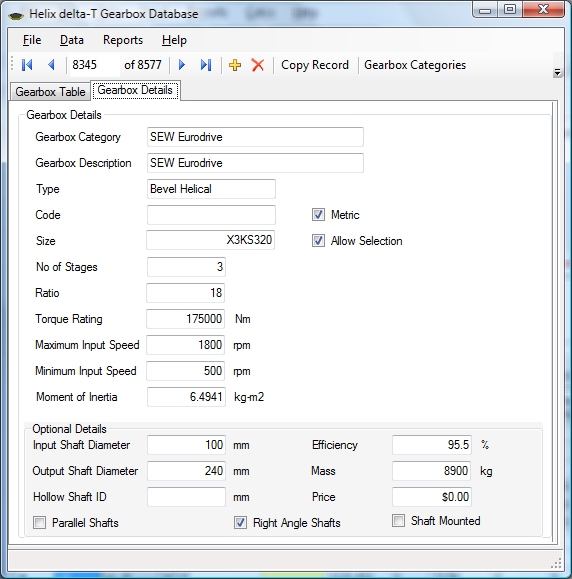Click 'Hollow Shaft ID' label
This screenshot has height=579, width=572.
pos(70,497)
